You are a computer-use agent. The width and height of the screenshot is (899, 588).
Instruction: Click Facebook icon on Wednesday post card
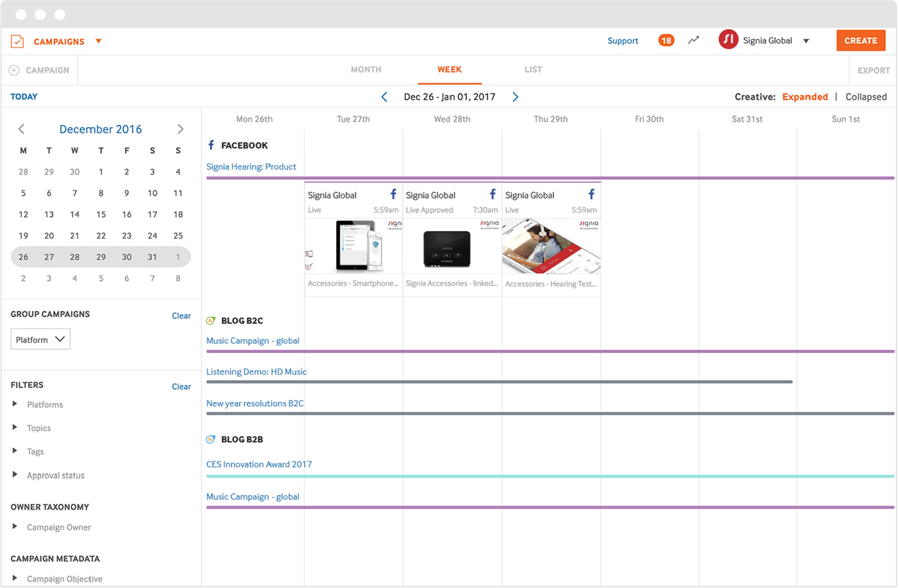coord(492,194)
